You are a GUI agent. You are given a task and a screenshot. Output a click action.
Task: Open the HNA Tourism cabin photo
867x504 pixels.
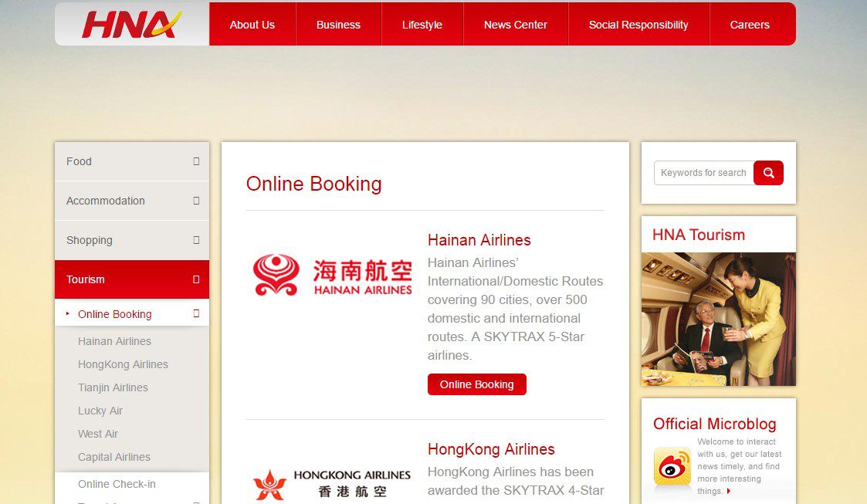(x=718, y=319)
